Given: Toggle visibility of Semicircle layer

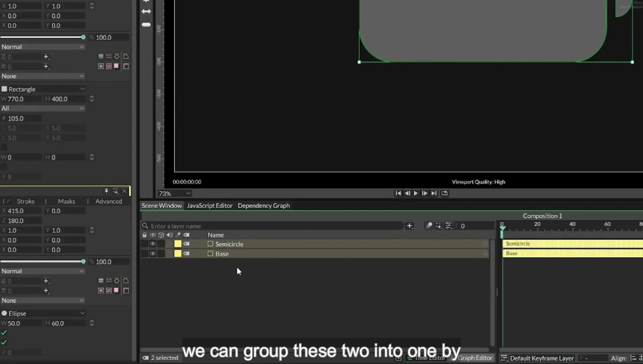Looking at the screenshot, I should click(153, 244).
